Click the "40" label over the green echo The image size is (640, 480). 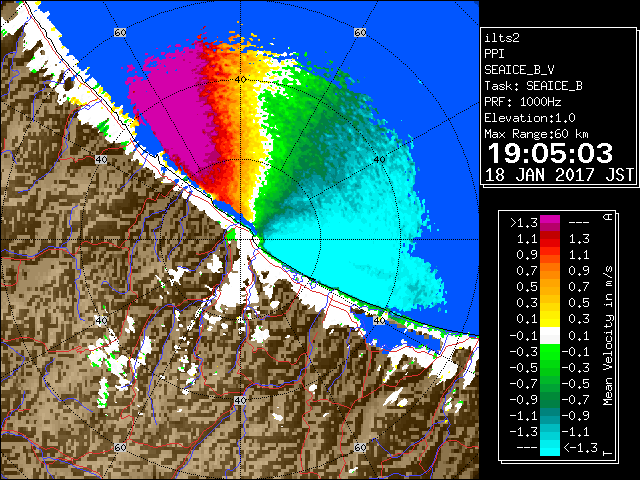(380, 160)
